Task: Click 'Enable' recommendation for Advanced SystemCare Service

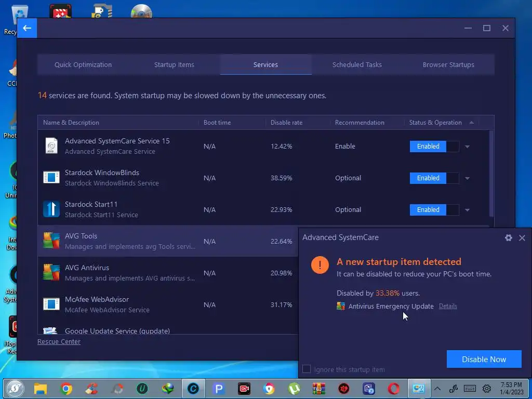Action: coord(345,146)
